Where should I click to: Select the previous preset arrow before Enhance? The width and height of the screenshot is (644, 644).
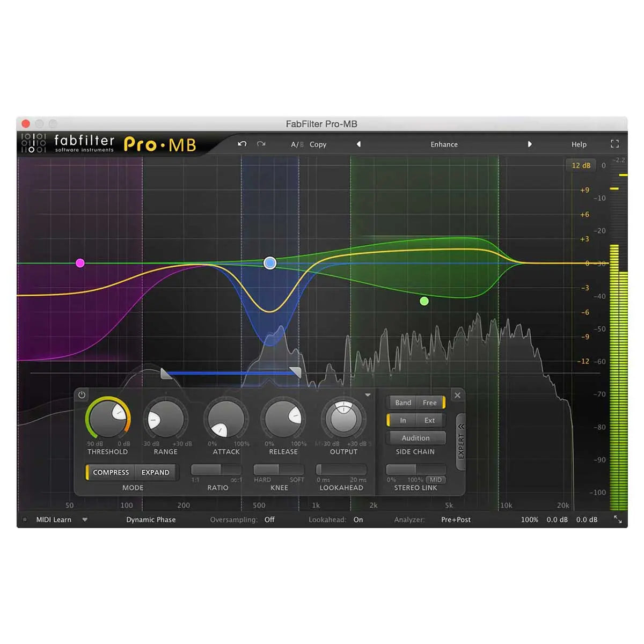[x=358, y=144]
